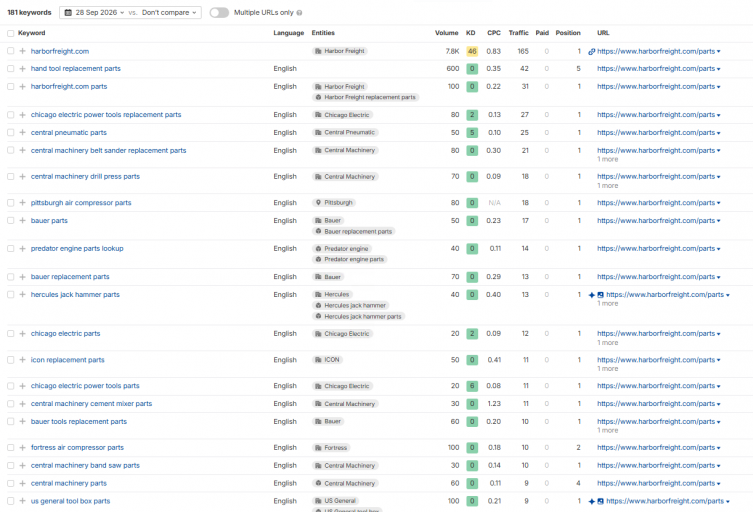
Task: Sort by Paid column header
Action: [542, 33]
